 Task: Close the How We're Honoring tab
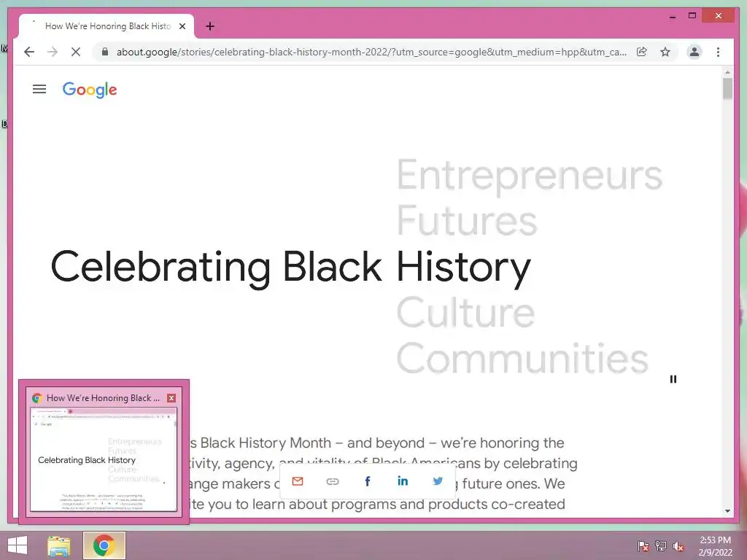tap(182, 26)
